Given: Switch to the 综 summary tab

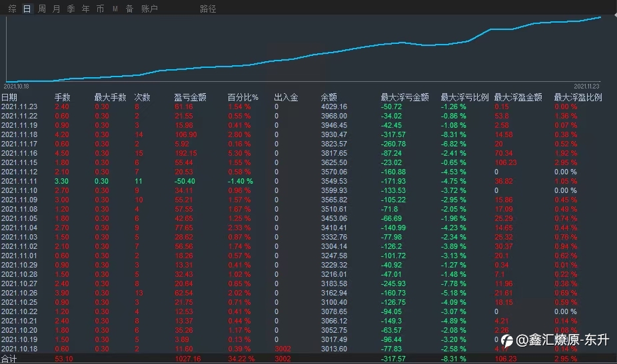Looking at the screenshot, I should coord(12,9).
